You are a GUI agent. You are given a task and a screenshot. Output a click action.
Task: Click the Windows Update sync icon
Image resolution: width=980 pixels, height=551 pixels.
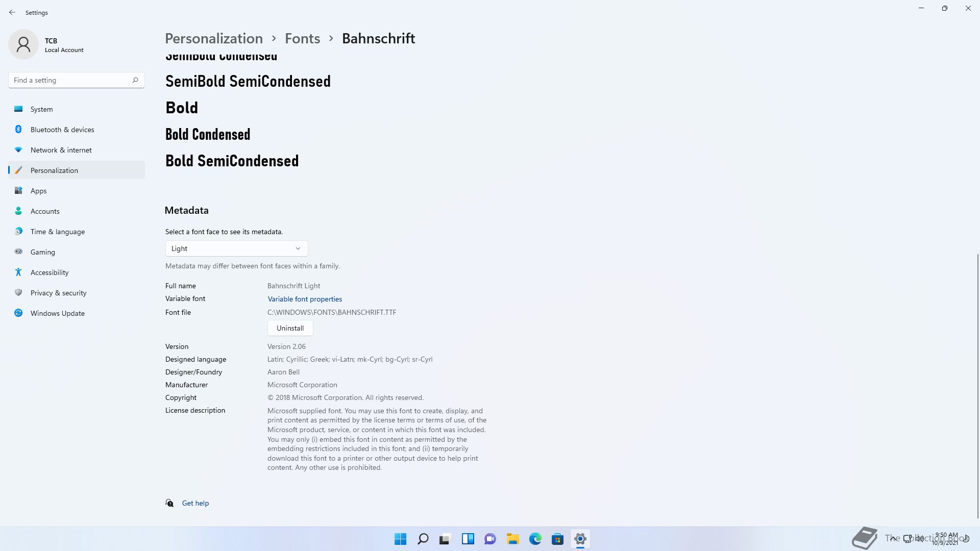(x=18, y=313)
